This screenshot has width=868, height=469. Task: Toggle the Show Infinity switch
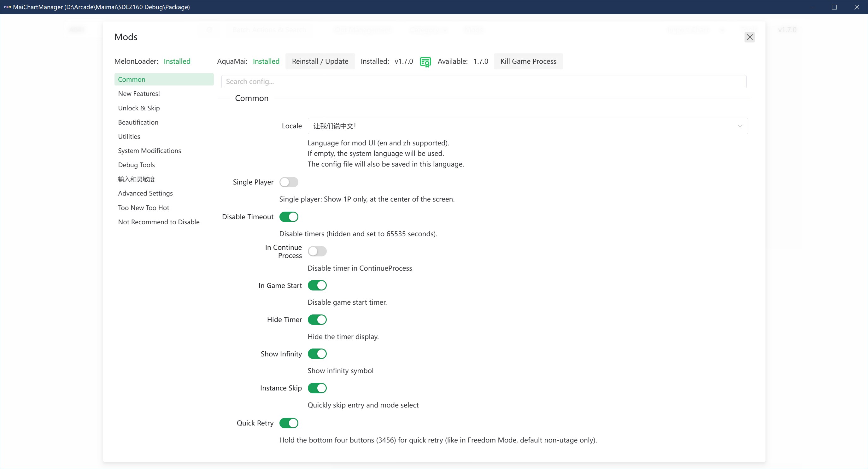317,354
